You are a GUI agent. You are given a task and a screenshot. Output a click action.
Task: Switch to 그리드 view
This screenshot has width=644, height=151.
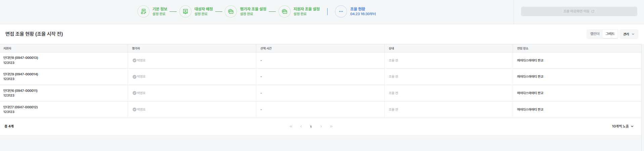coord(610,34)
